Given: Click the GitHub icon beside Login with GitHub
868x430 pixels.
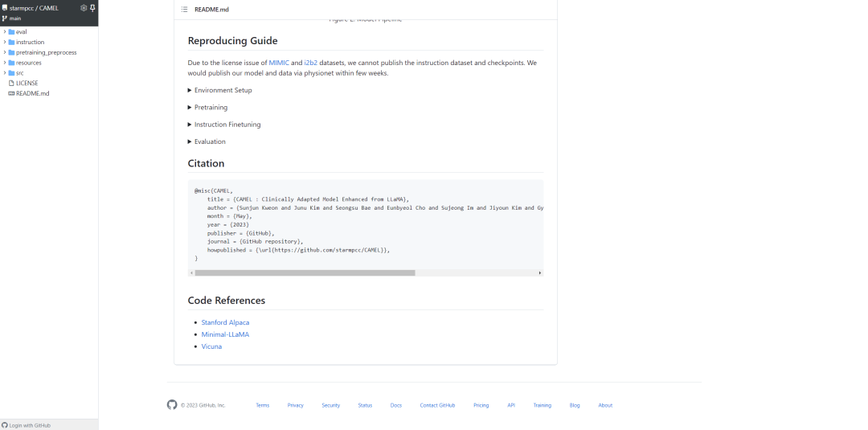Looking at the screenshot, I should (5, 425).
